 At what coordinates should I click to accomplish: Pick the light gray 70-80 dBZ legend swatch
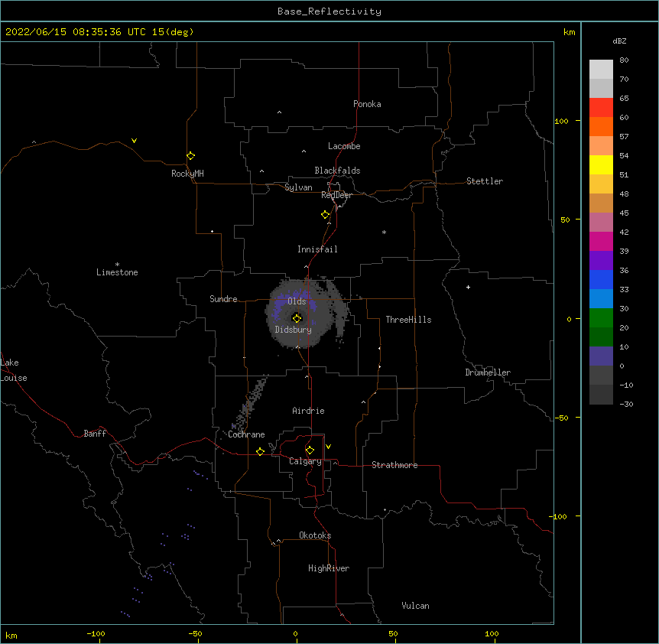tap(601, 70)
